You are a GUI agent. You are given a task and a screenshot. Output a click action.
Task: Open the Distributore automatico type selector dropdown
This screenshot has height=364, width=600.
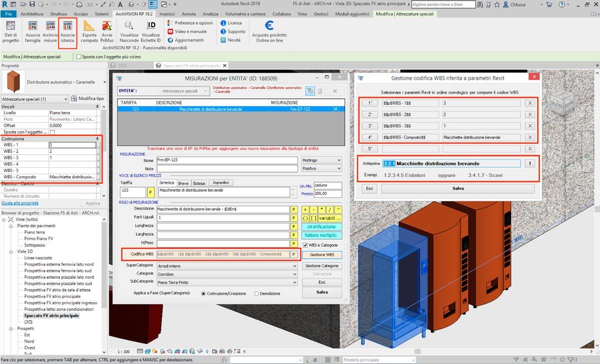(105, 82)
